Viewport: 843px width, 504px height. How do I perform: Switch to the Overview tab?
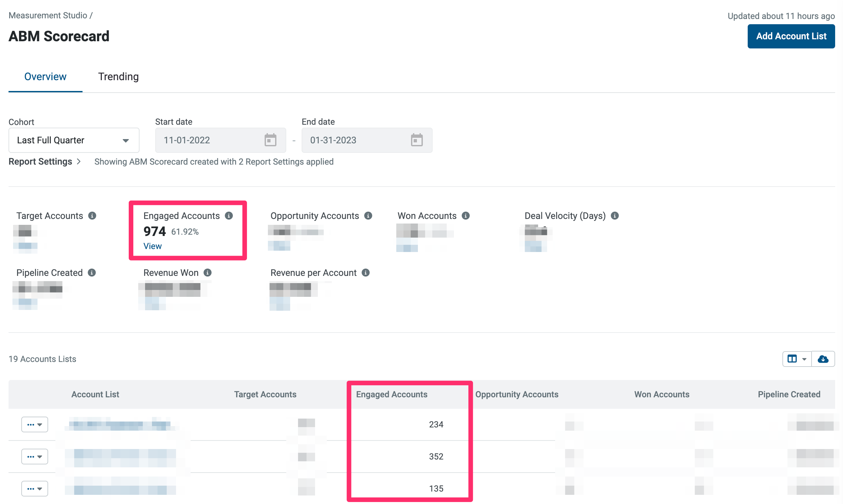tap(45, 77)
